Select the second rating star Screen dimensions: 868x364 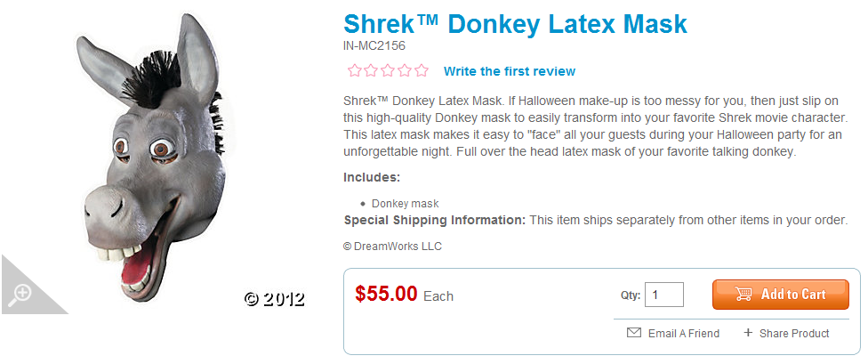(371, 70)
